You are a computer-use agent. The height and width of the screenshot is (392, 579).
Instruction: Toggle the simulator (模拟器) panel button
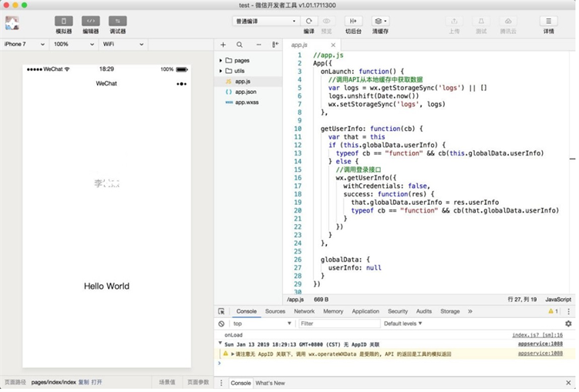point(63,21)
